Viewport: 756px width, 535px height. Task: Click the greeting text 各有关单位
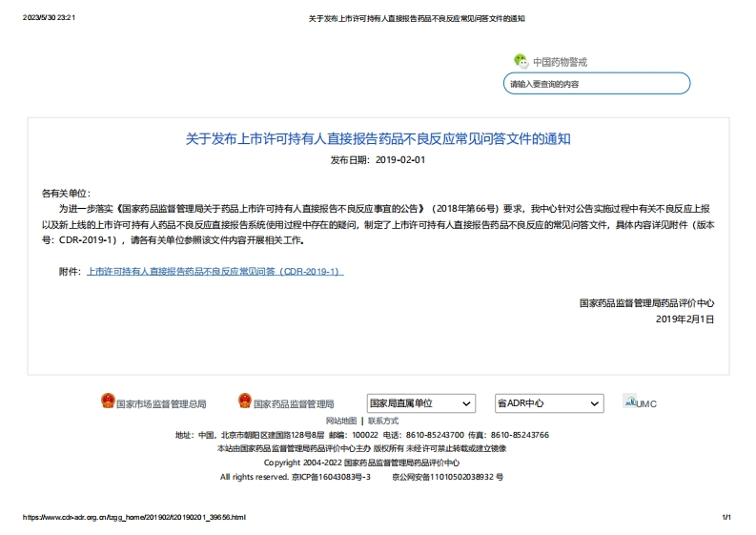click(65, 194)
